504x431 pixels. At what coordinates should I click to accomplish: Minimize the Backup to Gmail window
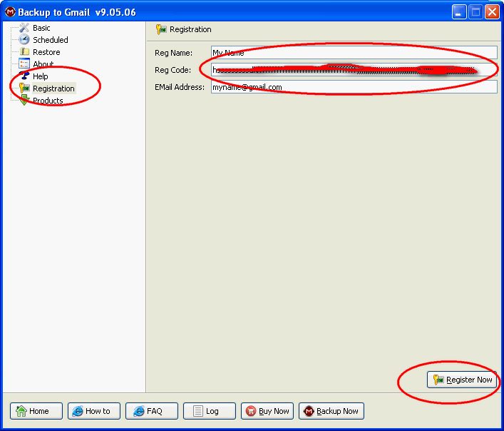click(x=459, y=12)
